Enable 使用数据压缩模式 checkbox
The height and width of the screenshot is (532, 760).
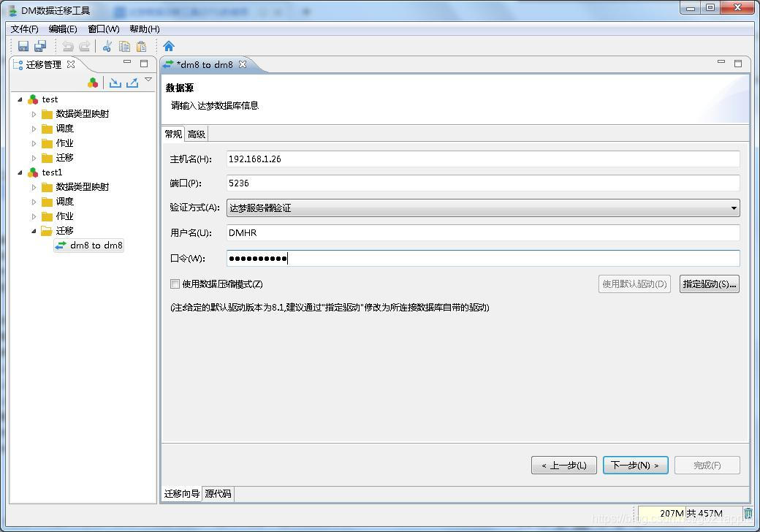click(175, 284)
